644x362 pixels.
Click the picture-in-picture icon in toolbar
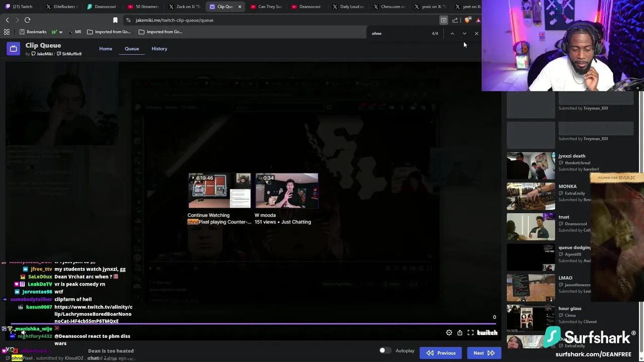(443, 20)
